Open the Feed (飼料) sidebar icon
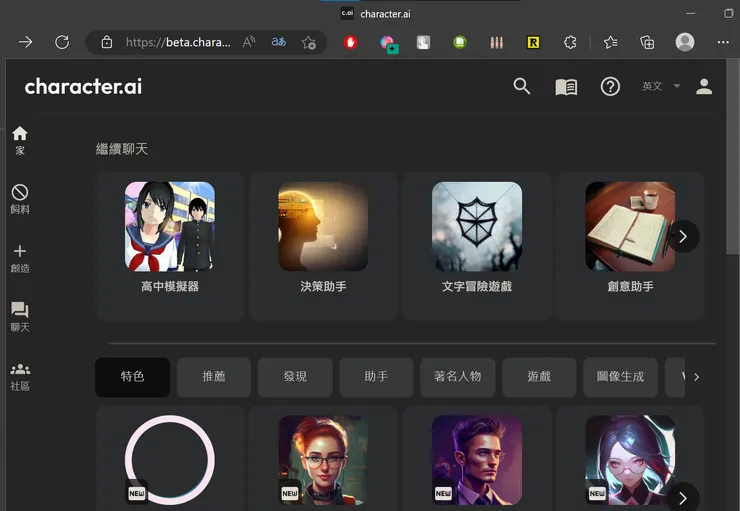This screenshot has width=740, height=511. [x=20, y=199]
